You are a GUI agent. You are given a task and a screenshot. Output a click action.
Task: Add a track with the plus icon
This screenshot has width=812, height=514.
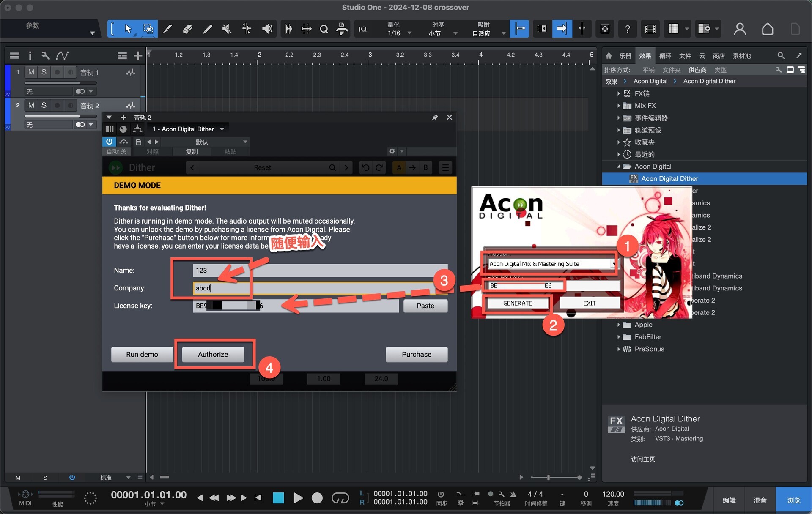coord(138,55)
